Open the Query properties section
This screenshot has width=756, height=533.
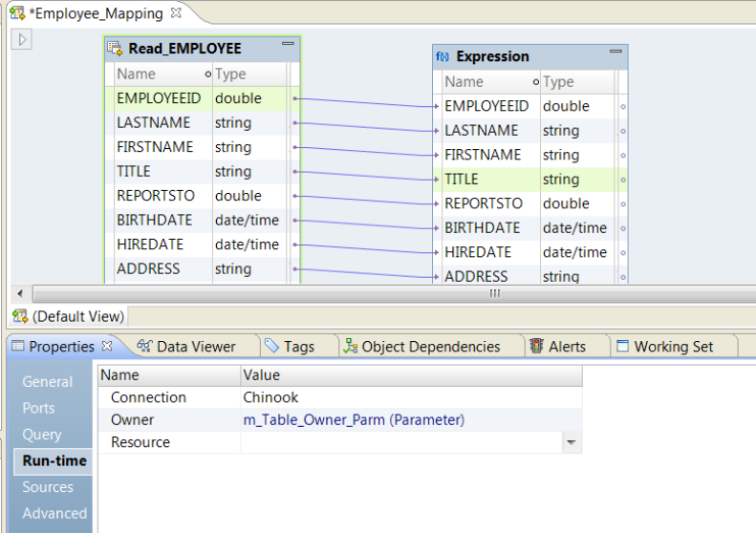click(42, 435)
